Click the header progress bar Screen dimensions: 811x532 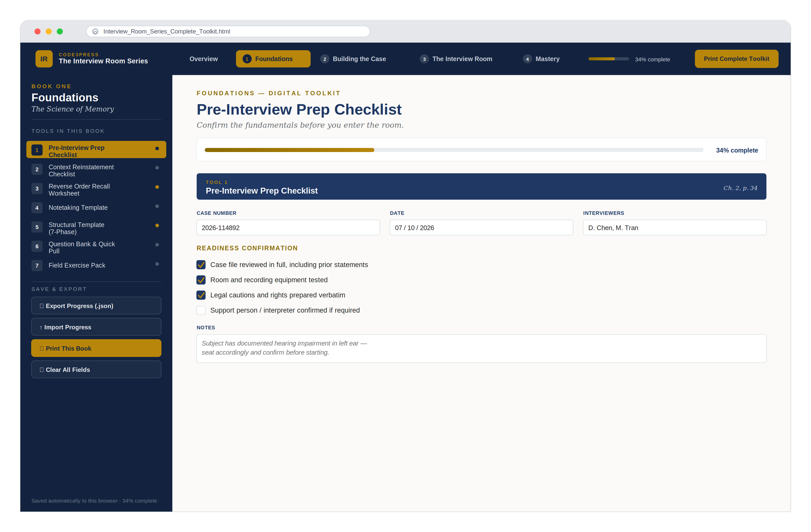608,59
